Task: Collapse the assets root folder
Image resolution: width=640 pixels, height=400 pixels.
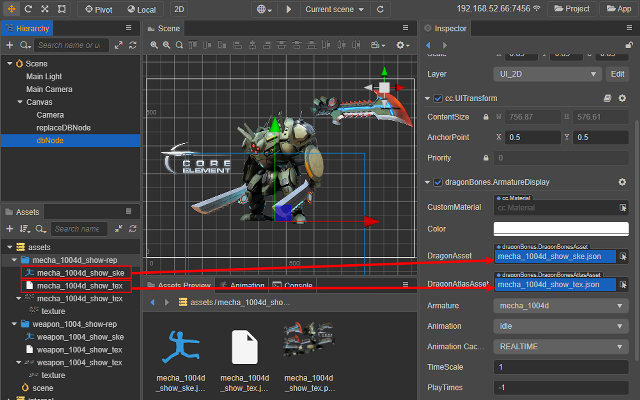Action: pyautogui.click(x=9, y=247)
